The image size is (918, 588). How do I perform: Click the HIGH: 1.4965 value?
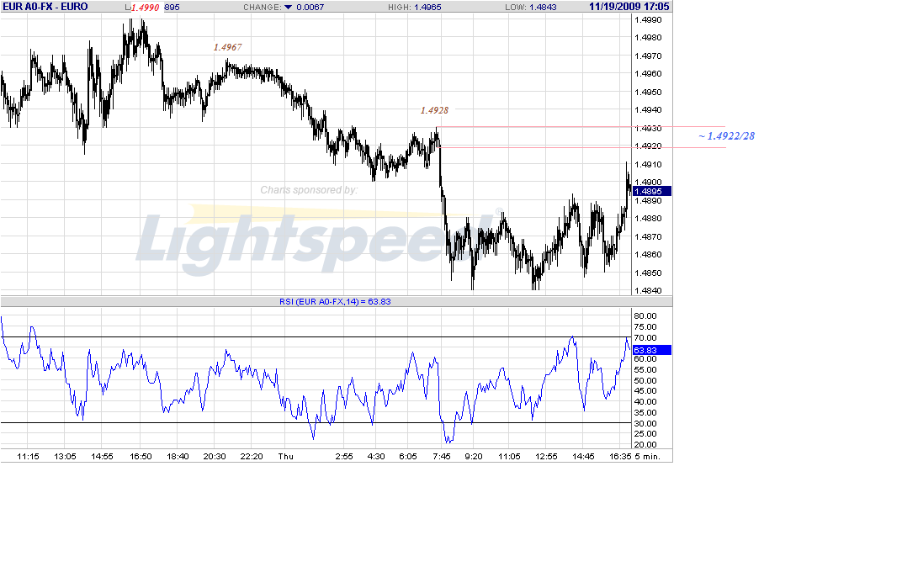pos(415,7)
